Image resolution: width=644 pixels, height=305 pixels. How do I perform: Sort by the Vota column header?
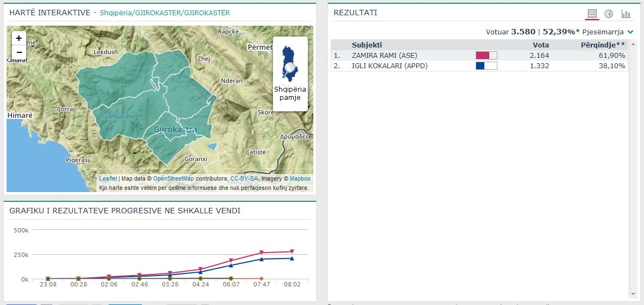coord(540,45)
